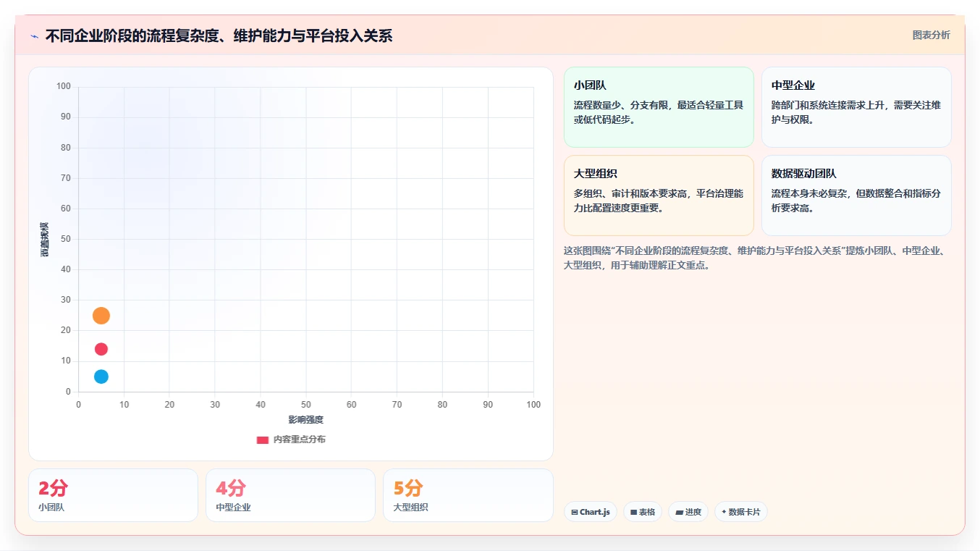The width and height of the screenshot is (980, 551).
Task: Click the 多组织、审计 description text
Action: click(659, 201)
